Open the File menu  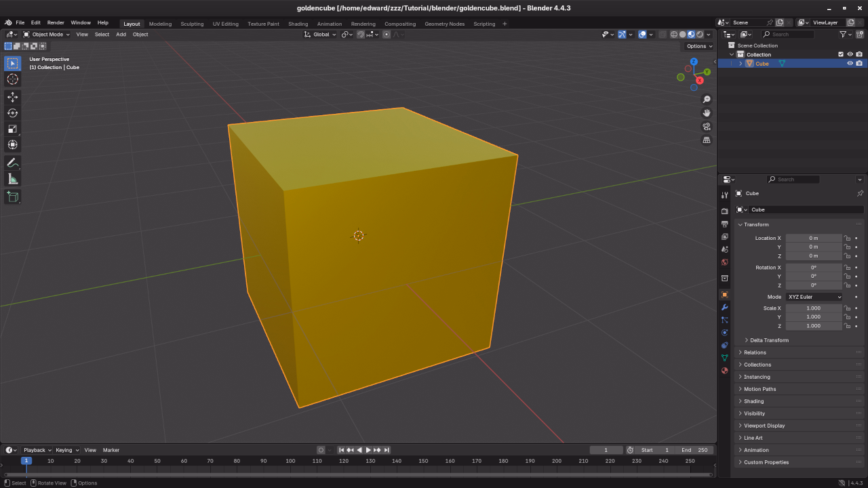(x=20, y=22)
